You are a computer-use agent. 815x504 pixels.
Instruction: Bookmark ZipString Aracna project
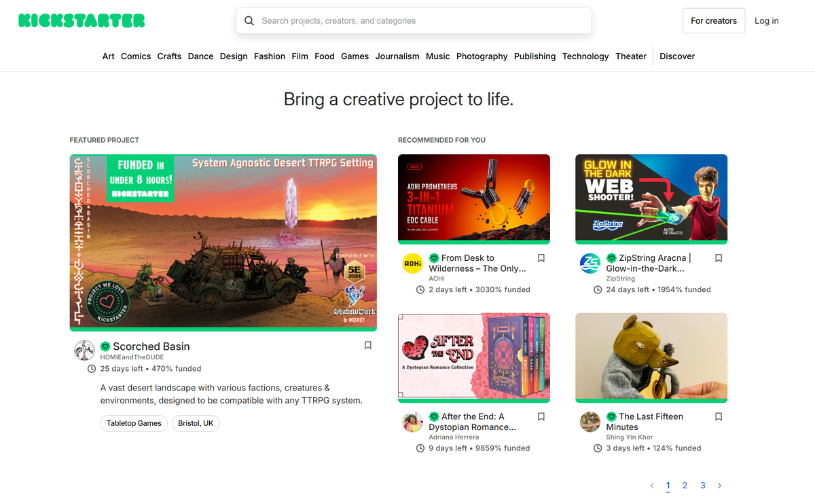coord(719,258)
